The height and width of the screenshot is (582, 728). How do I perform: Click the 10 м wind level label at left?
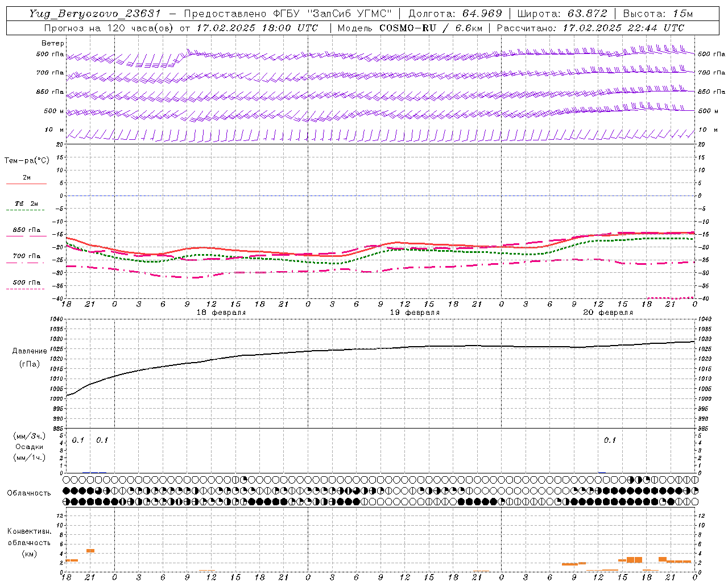[x=54, y=130]
